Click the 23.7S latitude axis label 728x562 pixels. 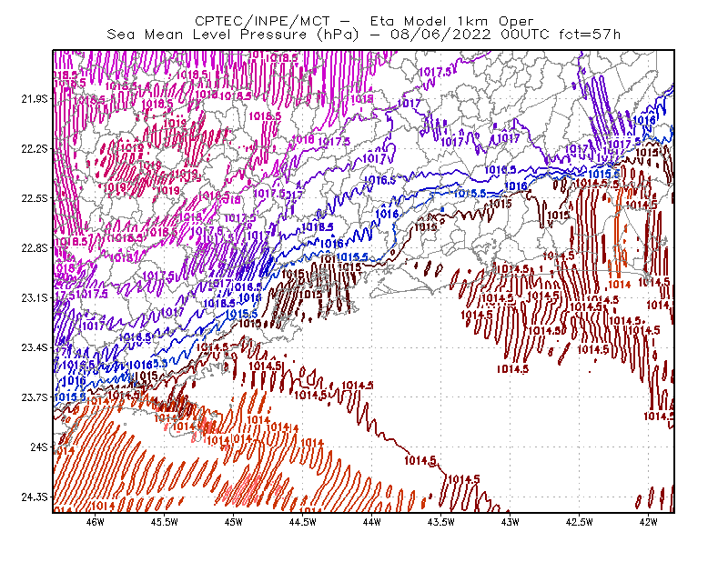coord(35,397)
